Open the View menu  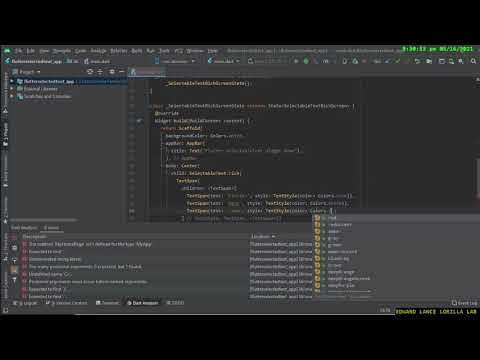(x=44, y=51)
